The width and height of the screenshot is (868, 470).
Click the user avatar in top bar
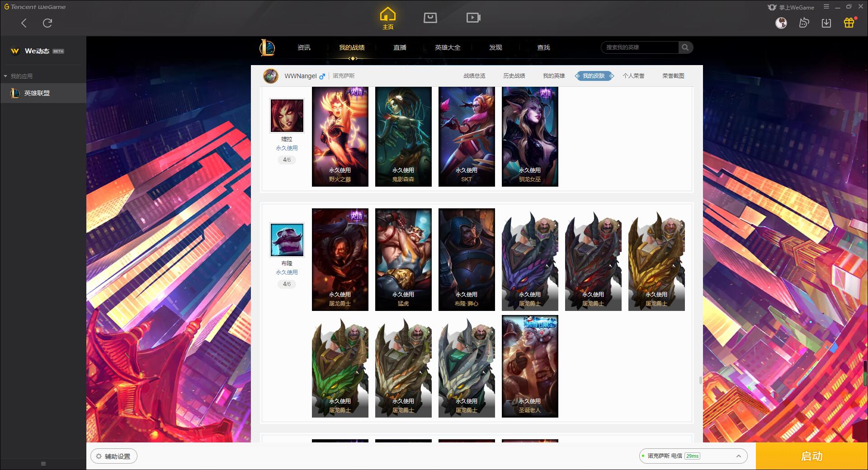coord(781,23)
